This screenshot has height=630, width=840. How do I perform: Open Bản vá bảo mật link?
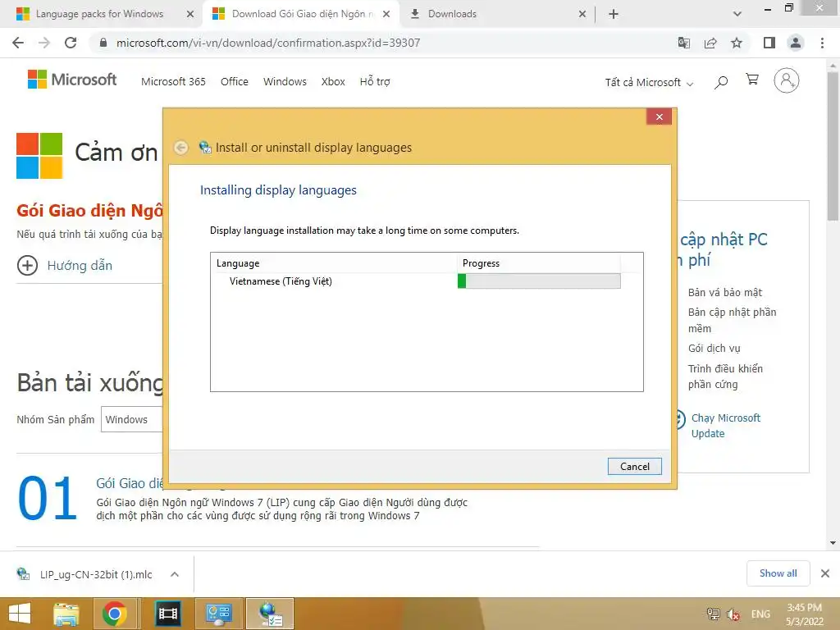725,293
